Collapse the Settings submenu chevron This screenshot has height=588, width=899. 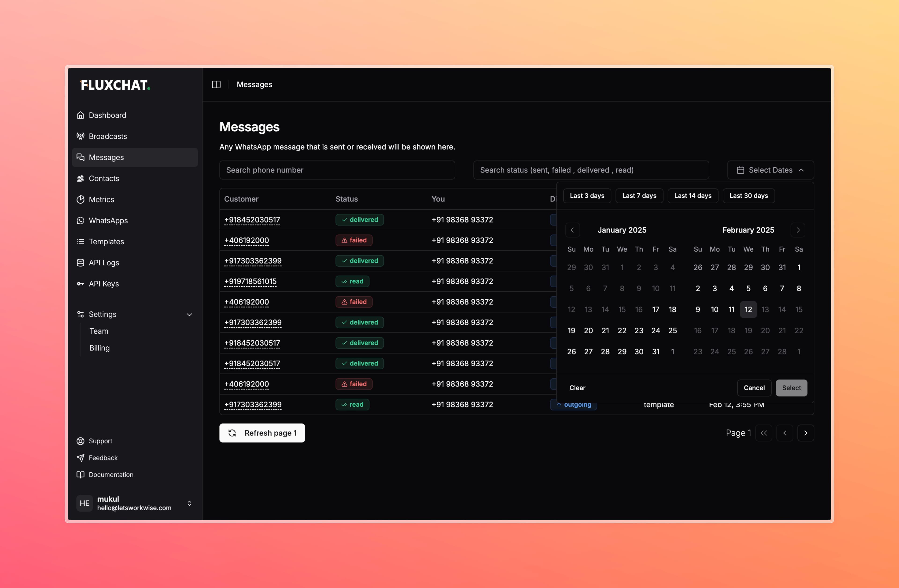tap(189, 315)
